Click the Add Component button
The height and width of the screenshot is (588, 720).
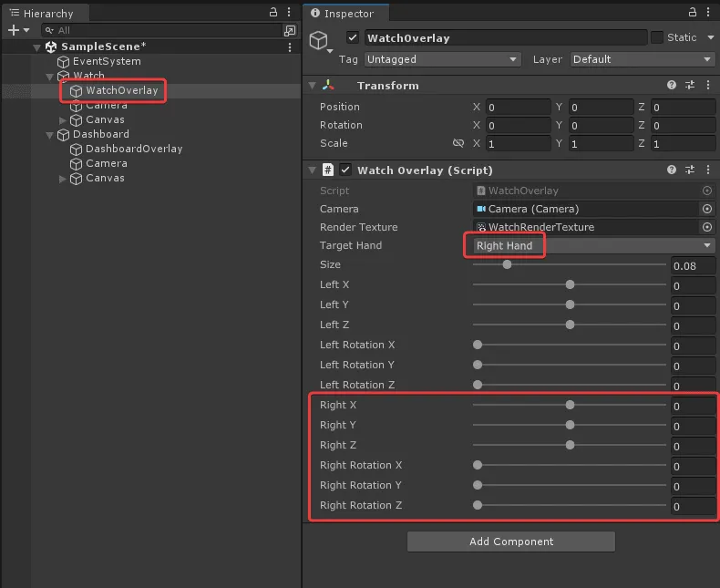511,542
